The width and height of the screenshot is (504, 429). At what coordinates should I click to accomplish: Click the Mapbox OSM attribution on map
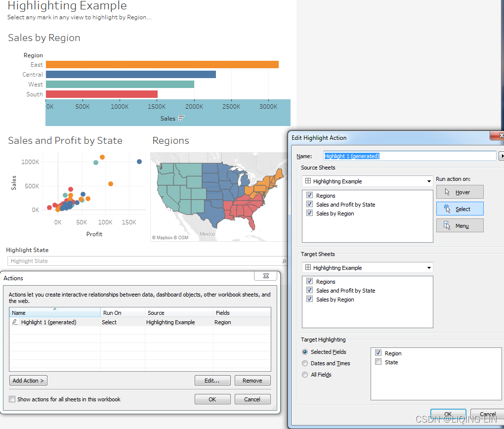click(170, 238)
